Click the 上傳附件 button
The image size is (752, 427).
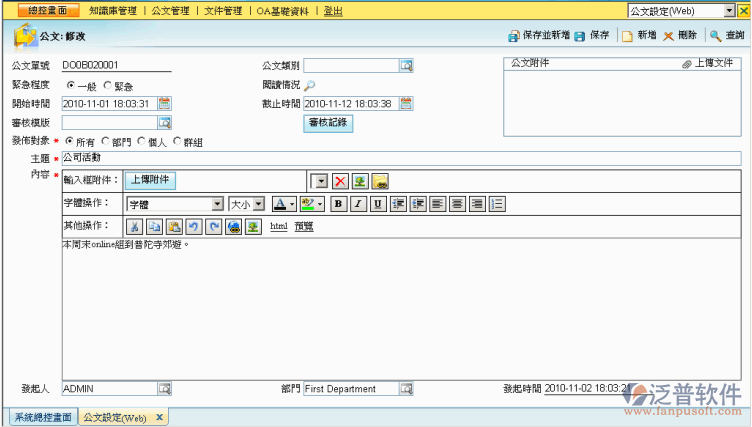click(x=152, y=180)
